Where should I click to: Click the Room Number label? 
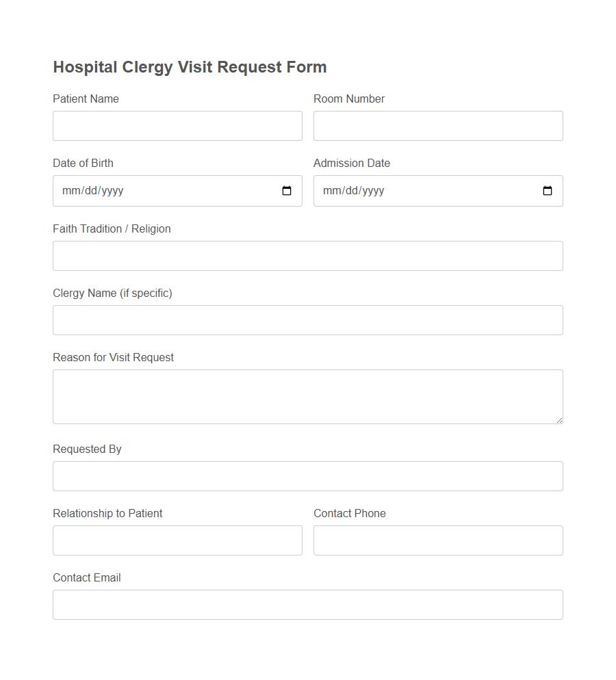pos(349,99)
